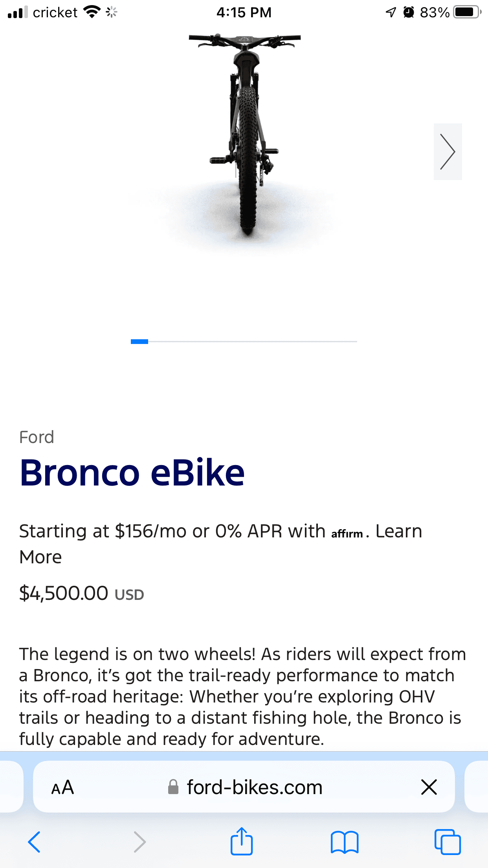Open AA reader options menu
The image size is (488, 868).
point(63,787)
